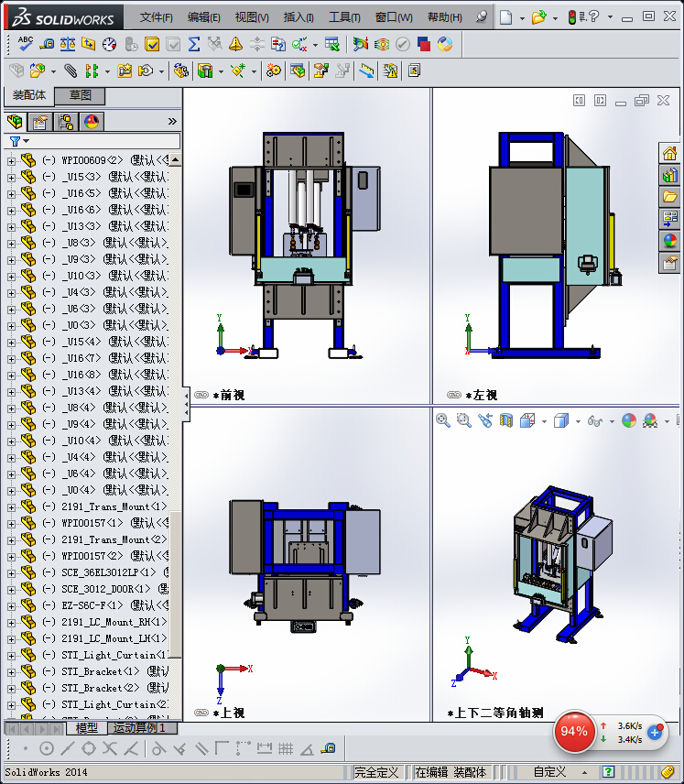This screenshot has height=784, width=684.
Task: Open the 视图(V) menu
Action: [x=252, y=17]
